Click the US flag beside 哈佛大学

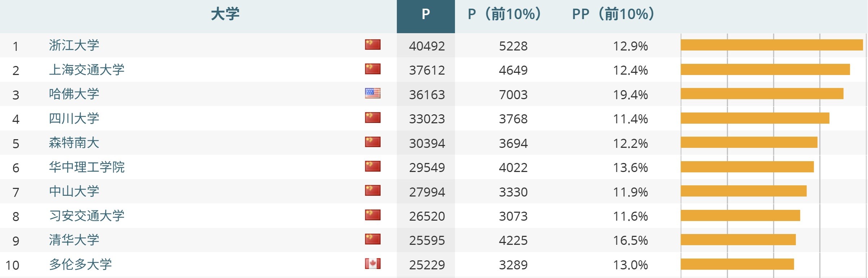click(373, 93)
